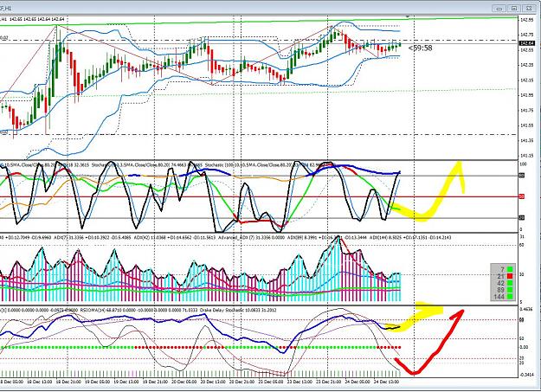Viewport: 541px width, 392px height.
Task: Click the ADX(42) 11.0368 indicator label
Action: pyautogui.click(x=150, y=237)
